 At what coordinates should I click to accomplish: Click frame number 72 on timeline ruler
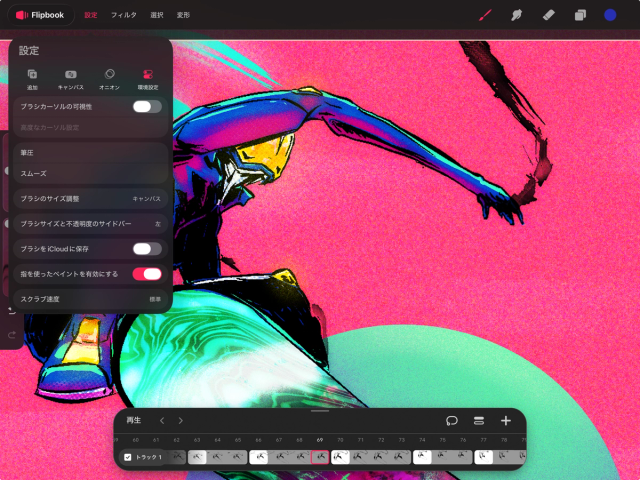(x=381, y=440)
